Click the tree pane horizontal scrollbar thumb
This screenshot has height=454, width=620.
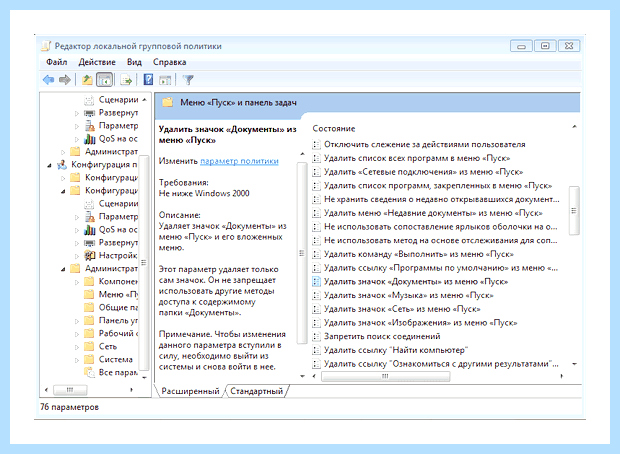point(70,390)
